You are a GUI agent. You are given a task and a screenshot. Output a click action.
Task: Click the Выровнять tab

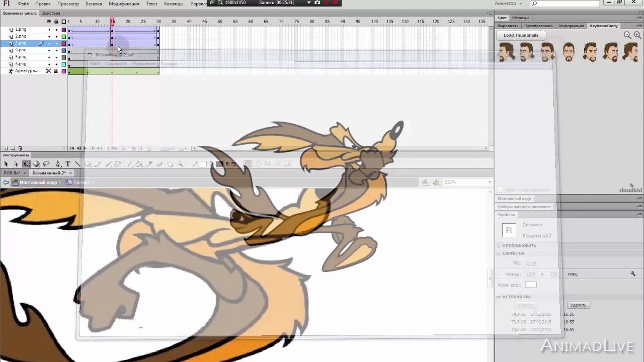point(508,26)
